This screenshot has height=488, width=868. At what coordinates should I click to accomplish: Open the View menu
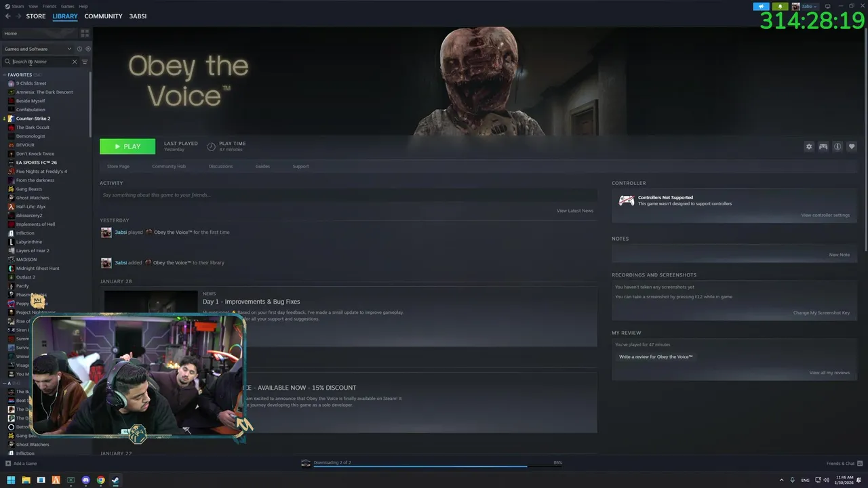[x=33, y=6]
